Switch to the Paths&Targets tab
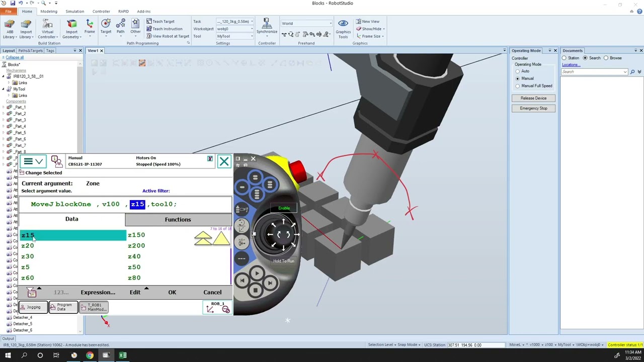This screenshot has height=362, width=644. click(x=31, y=51)
